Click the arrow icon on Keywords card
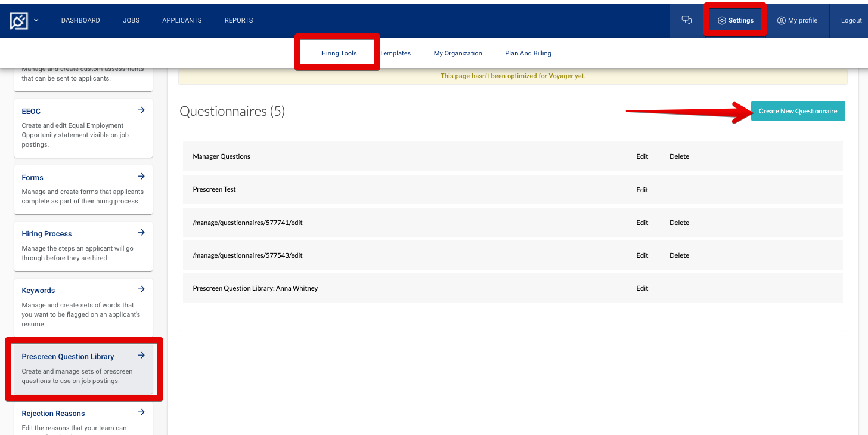Image resolution: width=868 pixels, height=435 pixels. (141, 289)
